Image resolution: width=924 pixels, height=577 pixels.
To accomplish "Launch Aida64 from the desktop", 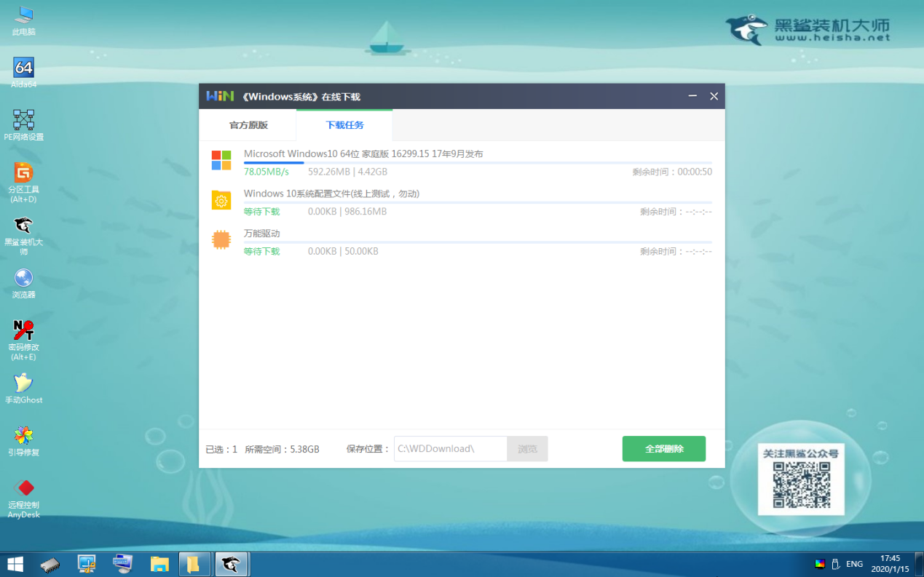I will coord(23,67).
